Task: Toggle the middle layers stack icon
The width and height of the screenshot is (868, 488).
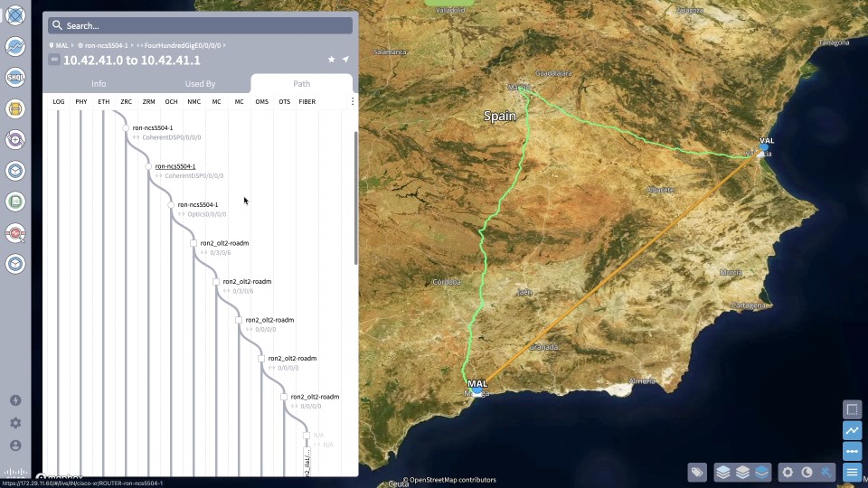Action: pos(742,472)
